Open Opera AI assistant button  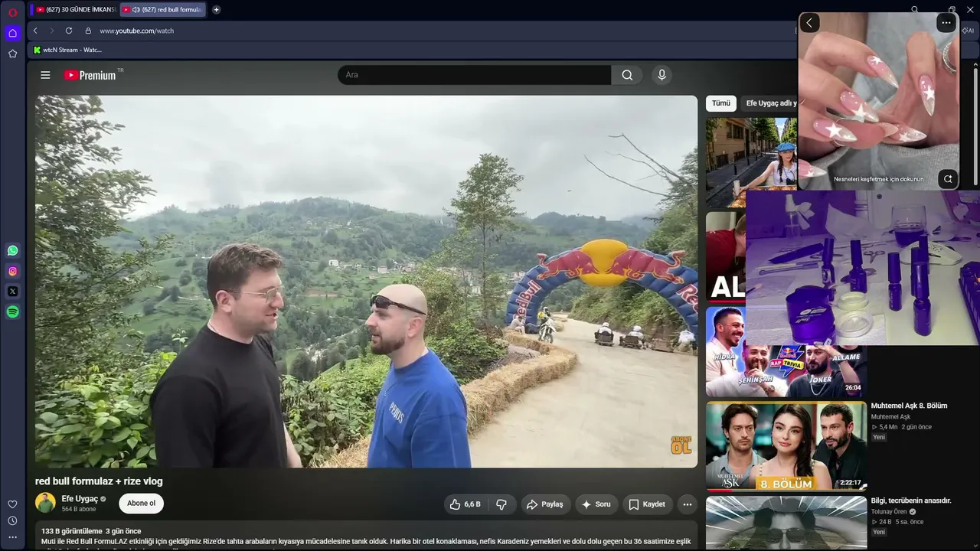[969, 31]
